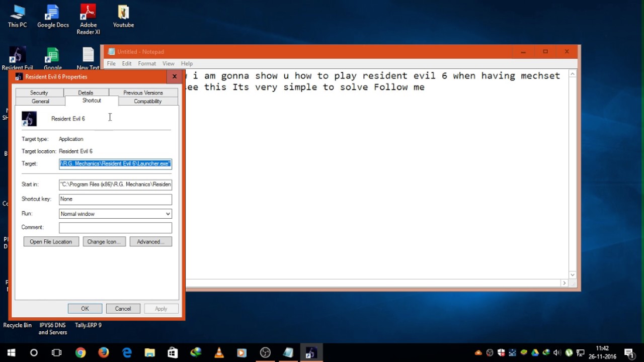Select the Adobe Reader XI desktop icon
The height and width of the screenshot is (362, 644).
click(89, 20)
